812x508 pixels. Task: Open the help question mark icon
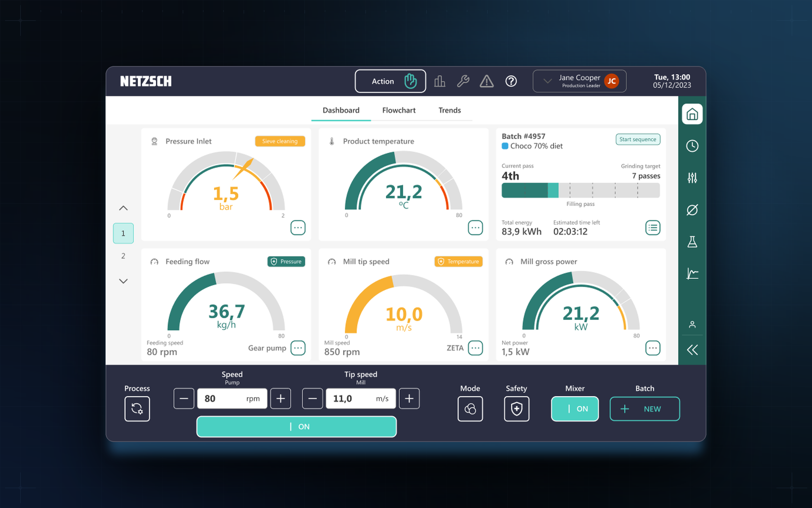click(x=511, y=81)
